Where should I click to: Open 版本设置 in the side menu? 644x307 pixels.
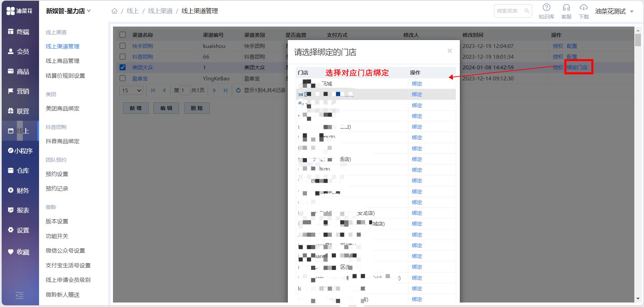click(57, 221)
